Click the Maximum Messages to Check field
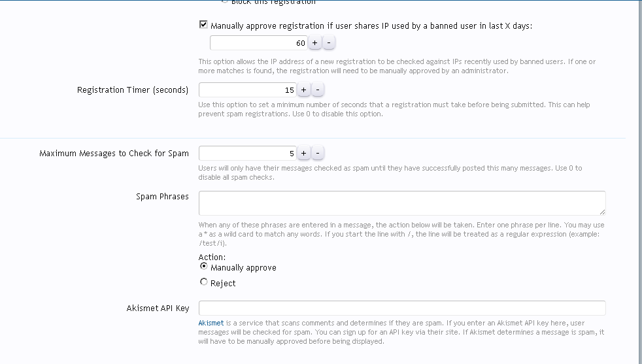642x364 pixels. (x=247, y=154)
